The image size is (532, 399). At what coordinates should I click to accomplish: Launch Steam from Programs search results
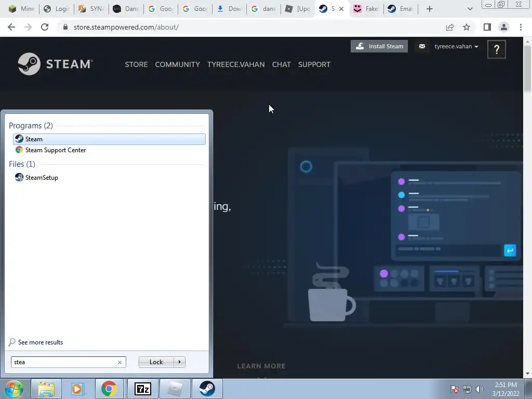109,139
